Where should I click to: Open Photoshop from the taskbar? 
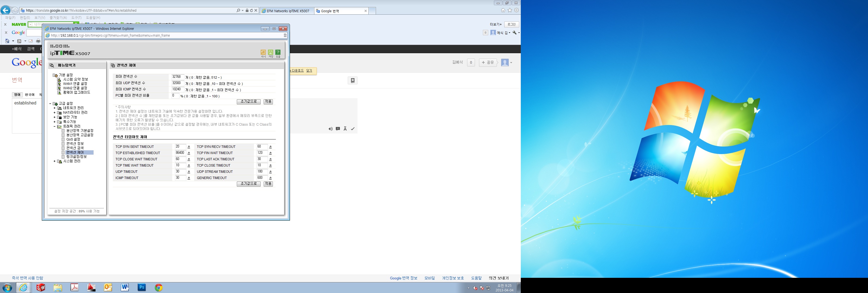tap(142, 288)
